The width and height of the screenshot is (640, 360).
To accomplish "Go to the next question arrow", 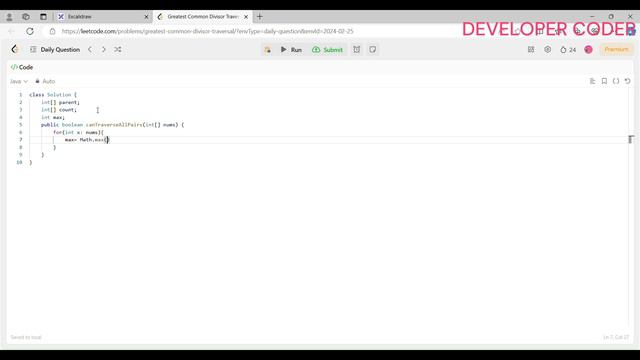I will point(104,49).
